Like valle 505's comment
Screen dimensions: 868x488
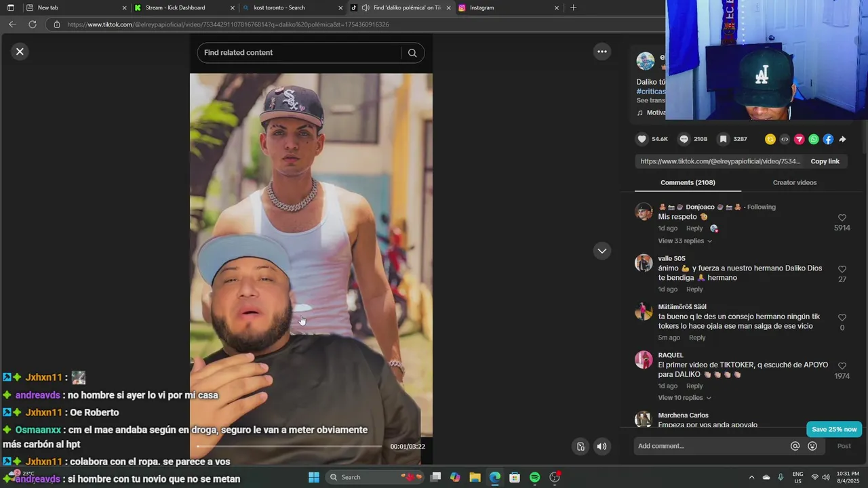tap(842, 269)
